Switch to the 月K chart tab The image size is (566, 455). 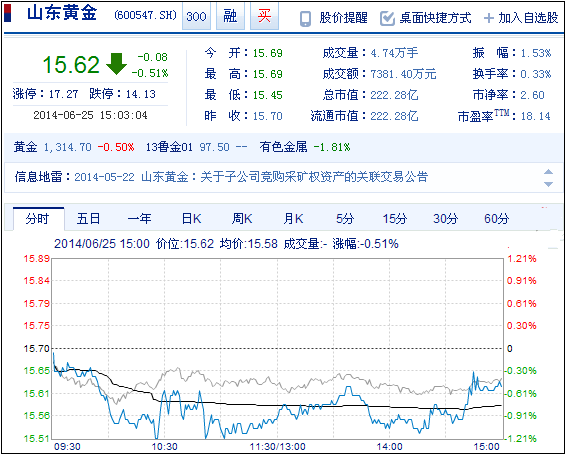[293, 219]
